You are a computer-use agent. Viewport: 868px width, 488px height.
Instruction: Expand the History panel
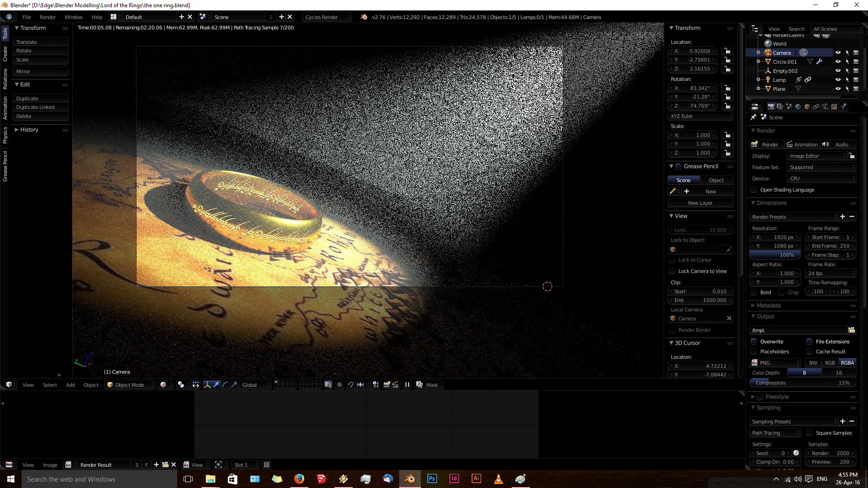point(29,130)
